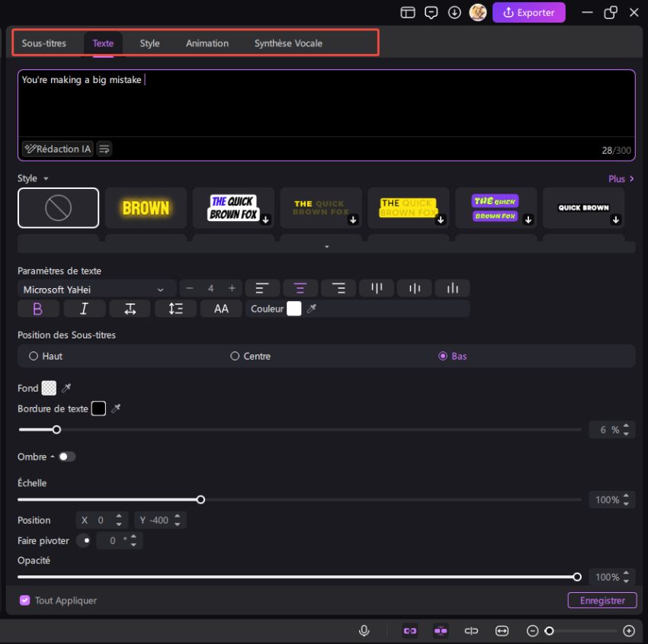This screenshot has height=644, width=648.
Task: Click the Enregistrer button
Action: (x=601, y=601)
